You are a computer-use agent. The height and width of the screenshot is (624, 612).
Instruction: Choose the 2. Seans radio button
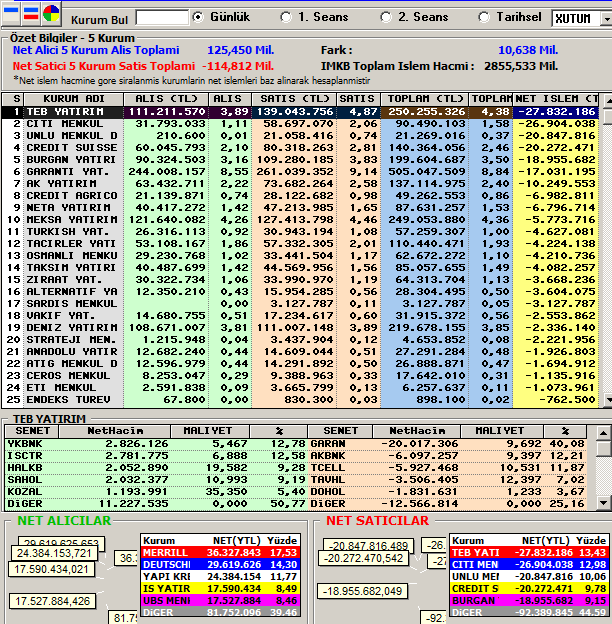point(386,17)
